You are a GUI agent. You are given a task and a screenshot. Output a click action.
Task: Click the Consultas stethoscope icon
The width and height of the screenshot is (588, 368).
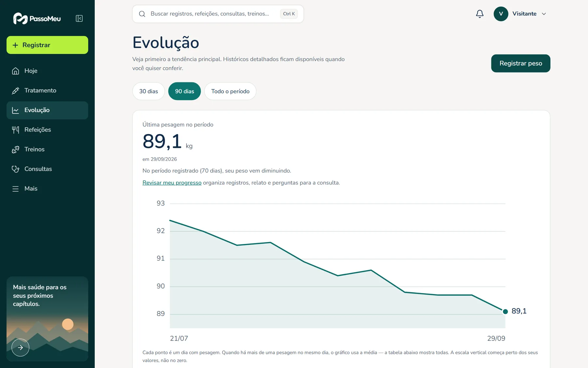15,169
